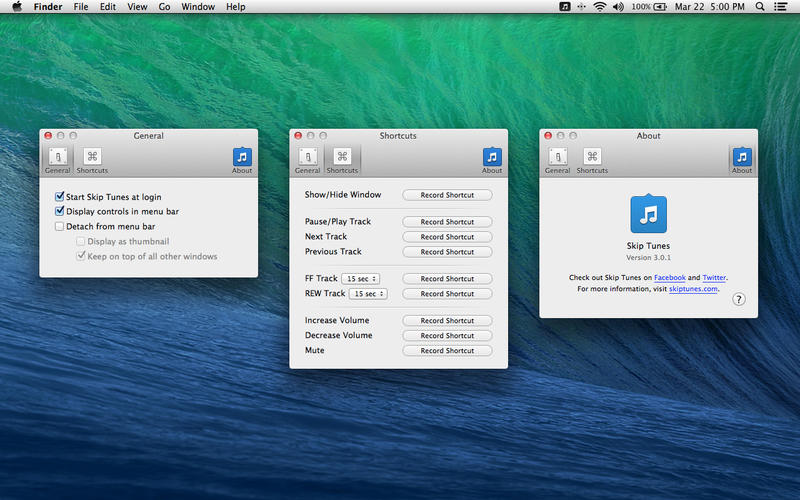Viewport: 800px width, 500px height.
Task: Record shortcut for Mute
Action: pos(447,351)
